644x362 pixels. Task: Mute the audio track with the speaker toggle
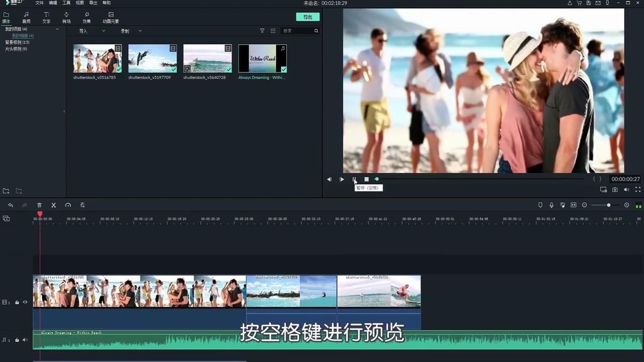coord(25,339)
